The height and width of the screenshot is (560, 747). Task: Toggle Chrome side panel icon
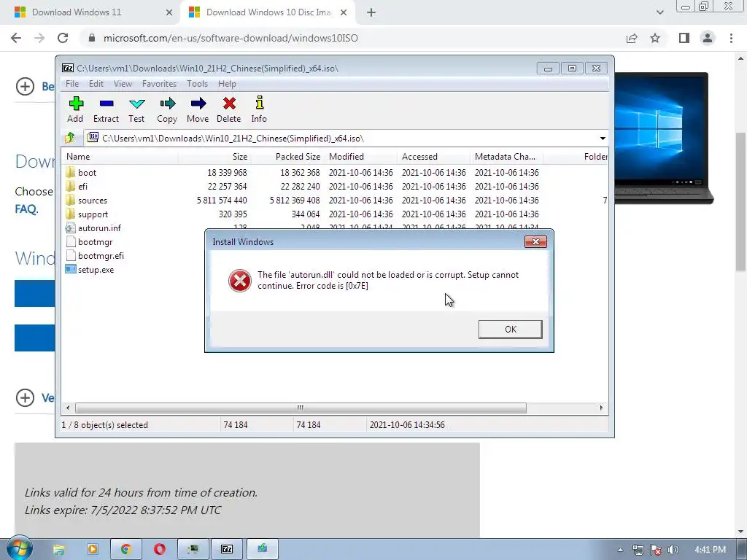click(x=684, y=38)
